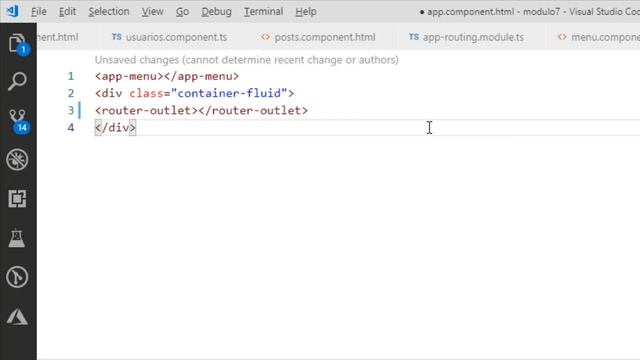Image resolution: width=640 pixels, height=360 pixels.
Task: Open the Debug panel
Action: click(18, 159)
